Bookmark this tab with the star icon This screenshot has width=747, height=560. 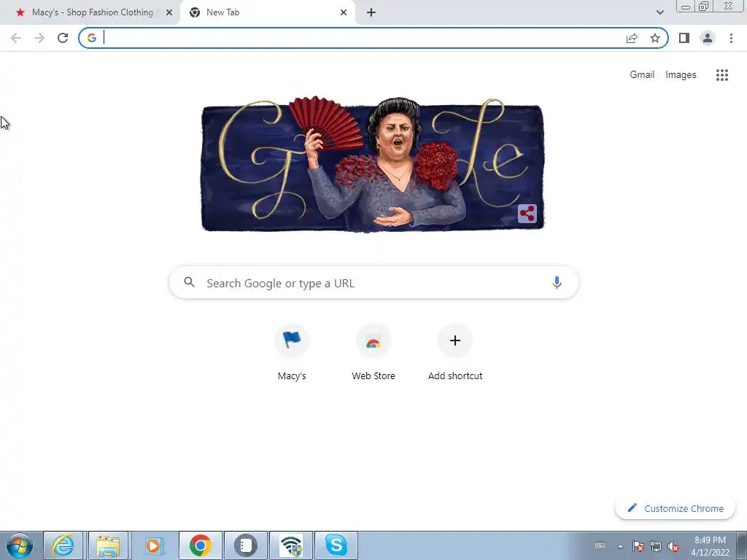click(655, 38)
